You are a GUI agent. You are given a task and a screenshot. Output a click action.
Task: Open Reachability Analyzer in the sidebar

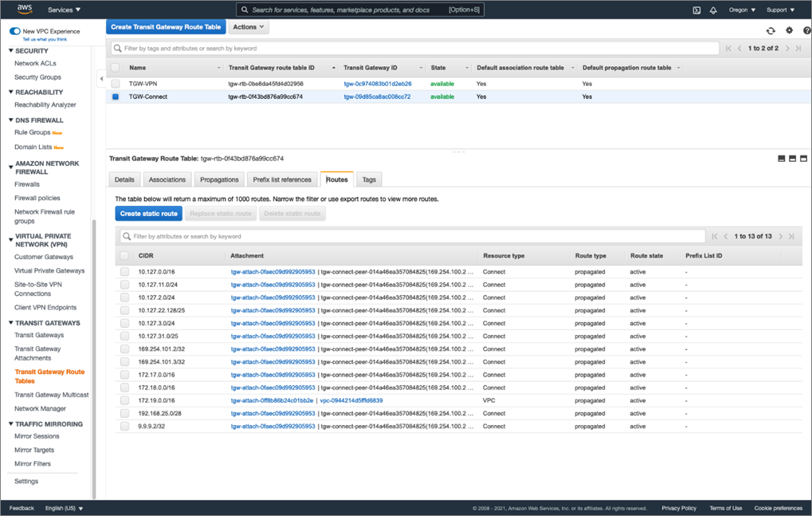tap(45, 104)
